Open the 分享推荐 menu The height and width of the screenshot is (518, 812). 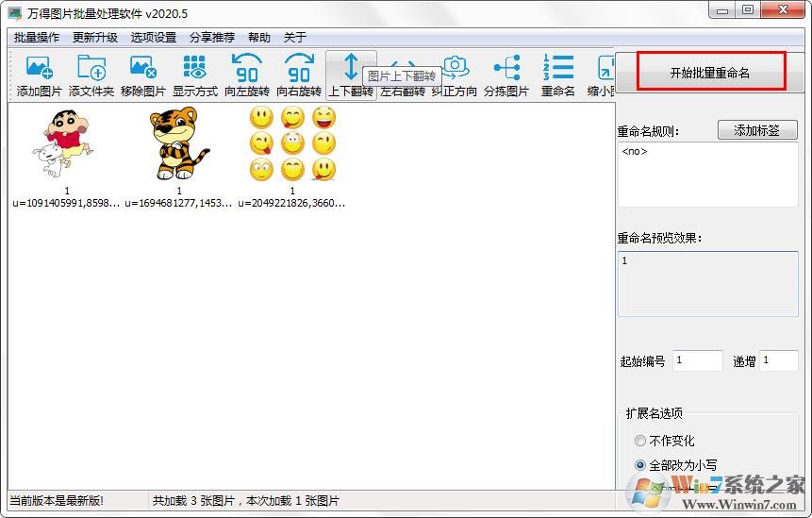click(212, 38)
